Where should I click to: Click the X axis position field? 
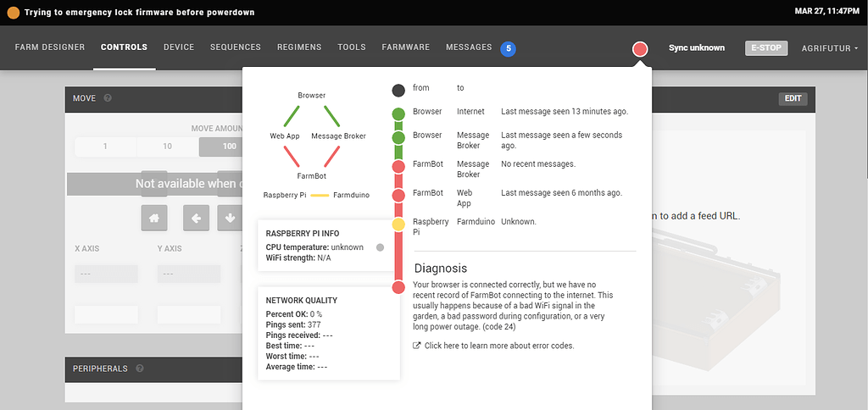tap(106, 274)
